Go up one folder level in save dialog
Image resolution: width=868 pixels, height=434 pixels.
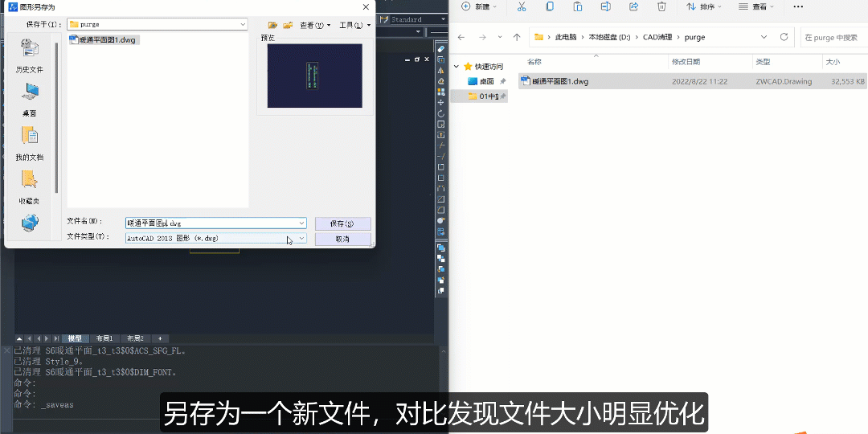tap(272, 25)
